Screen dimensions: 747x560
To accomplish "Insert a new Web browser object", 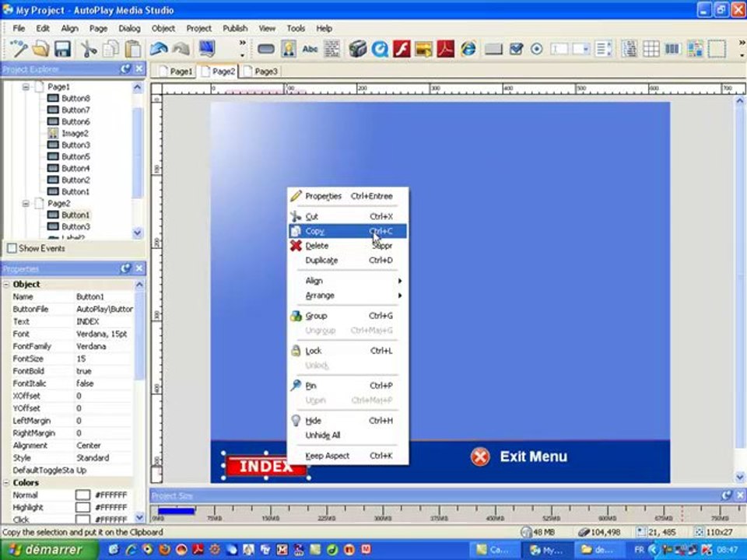I will 468,48.
